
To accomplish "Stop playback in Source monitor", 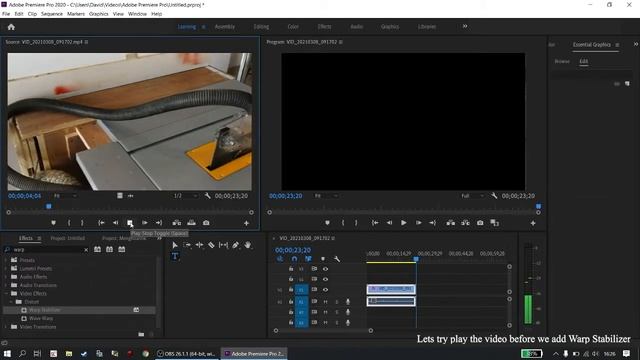I will (130, 223).
